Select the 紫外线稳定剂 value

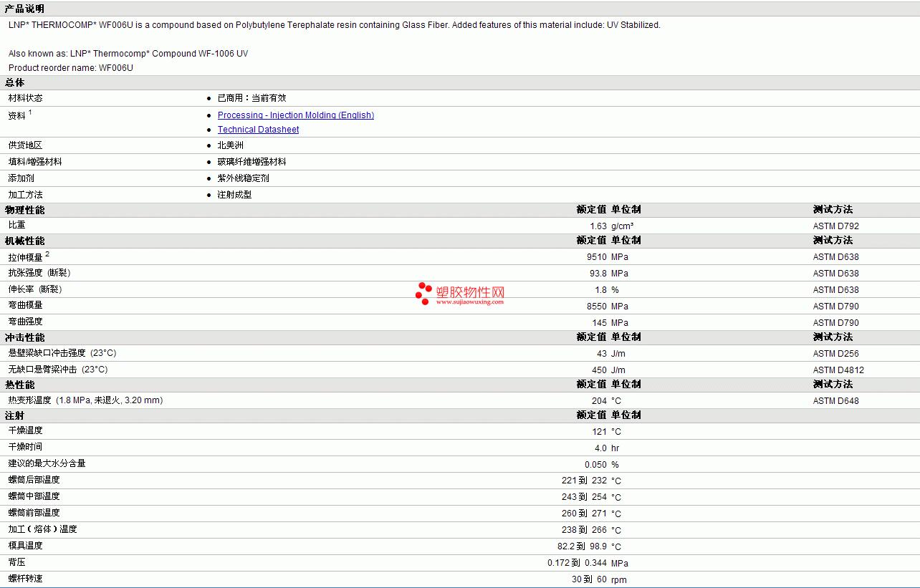243,178
